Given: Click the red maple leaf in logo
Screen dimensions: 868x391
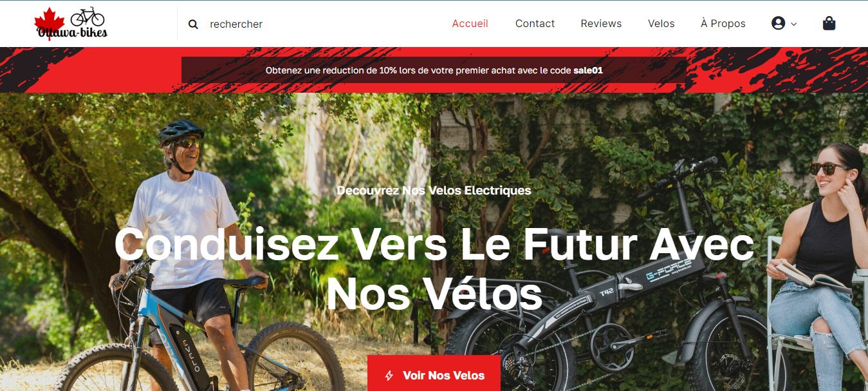Looking at the screenshot, I should point(49,23).
